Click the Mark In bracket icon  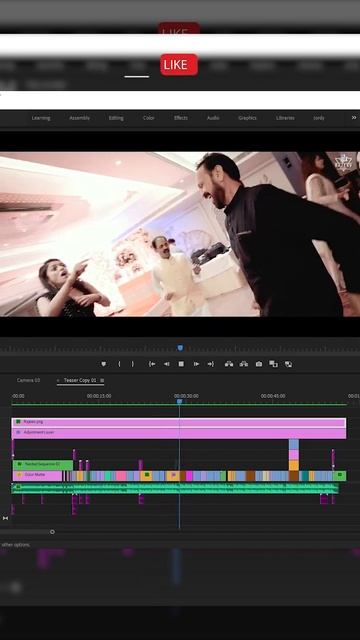[x=119, y=364]
